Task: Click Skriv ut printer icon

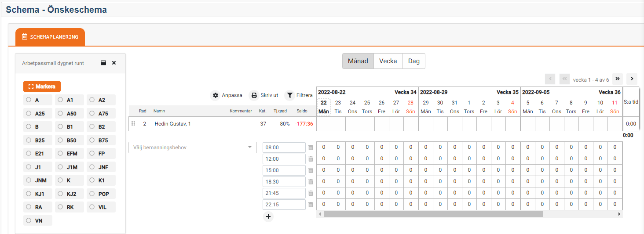Action: 254,95
